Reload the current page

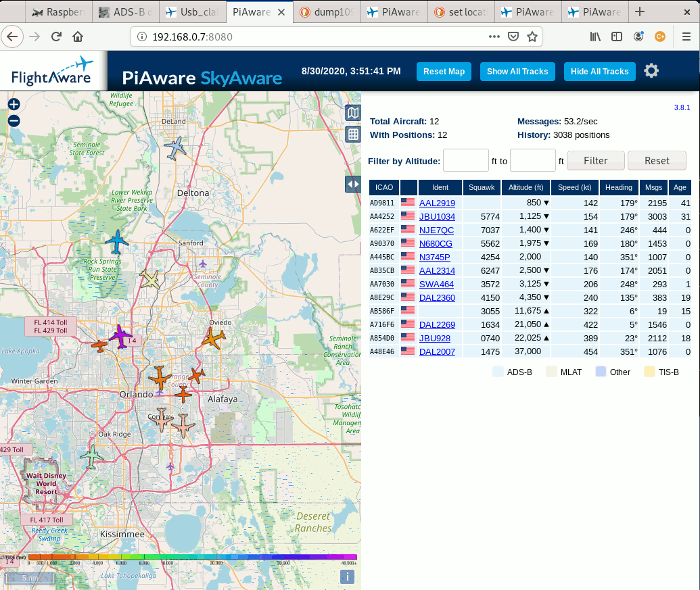point(56,36)
